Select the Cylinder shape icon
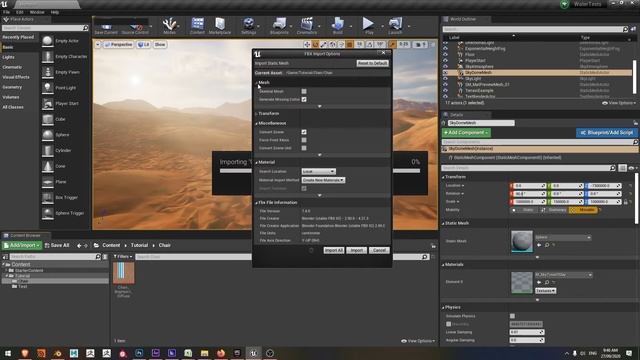 (48, 150)
